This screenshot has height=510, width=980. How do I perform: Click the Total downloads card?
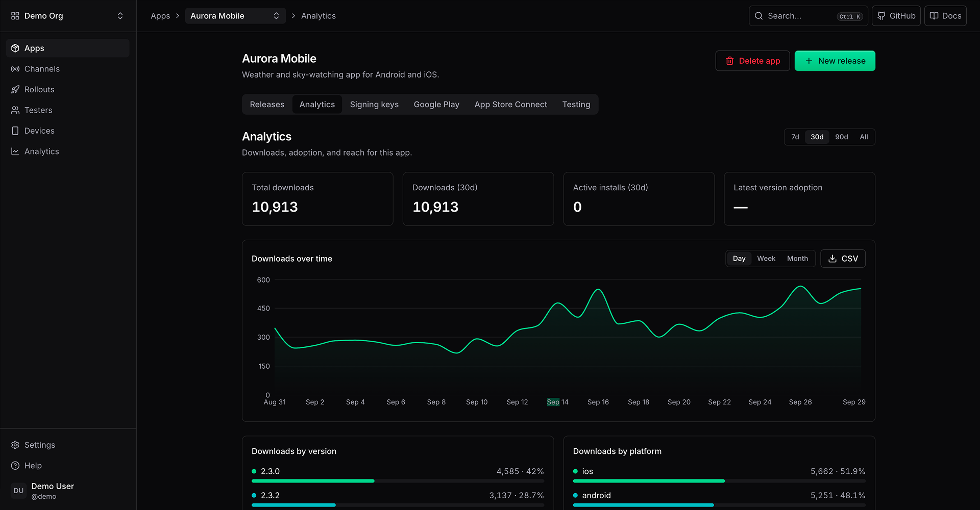317,199
